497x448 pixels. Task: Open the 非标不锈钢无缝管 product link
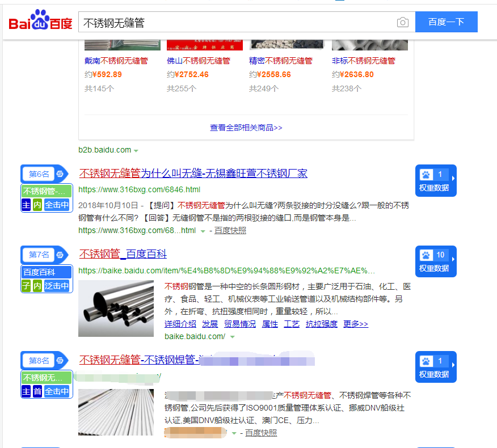(x=364, y=61)
